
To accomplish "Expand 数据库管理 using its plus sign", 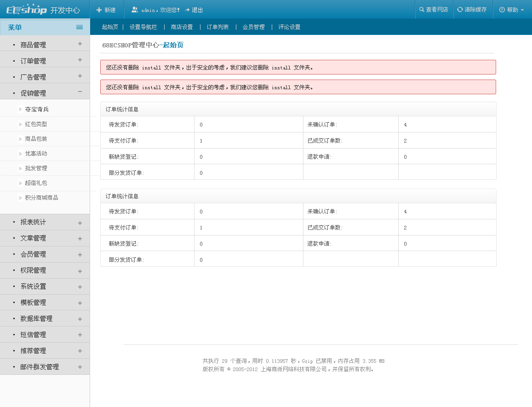I will 80,319.
